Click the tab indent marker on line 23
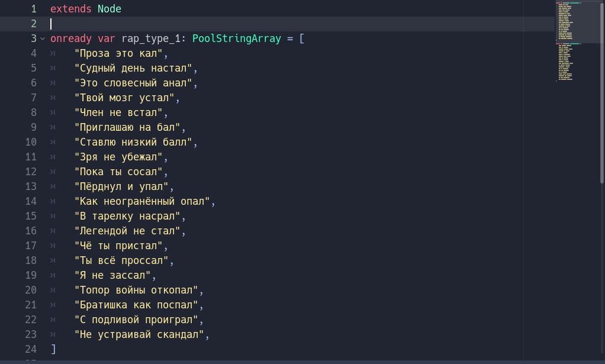The height and width of the screenshot is (364, 605). 53,334
